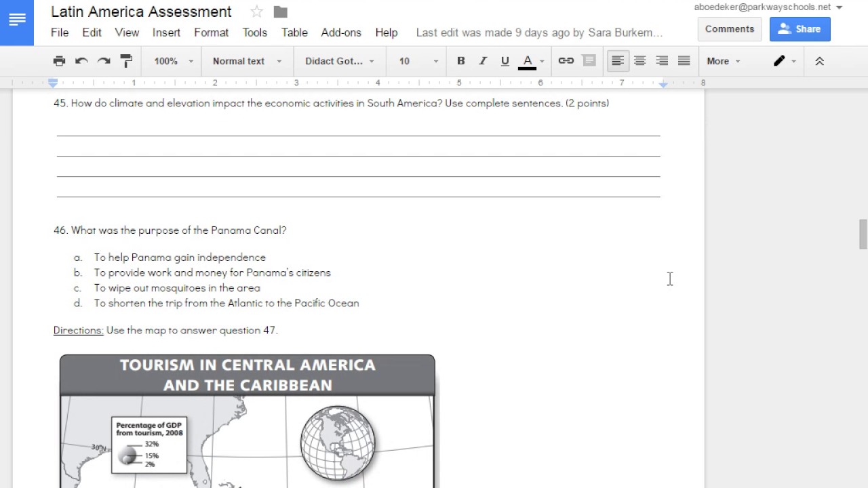Image resolution: width=868 pixels, height=488 pixels.
Task: Open the Insert menu
Action: tap(166, 33)
